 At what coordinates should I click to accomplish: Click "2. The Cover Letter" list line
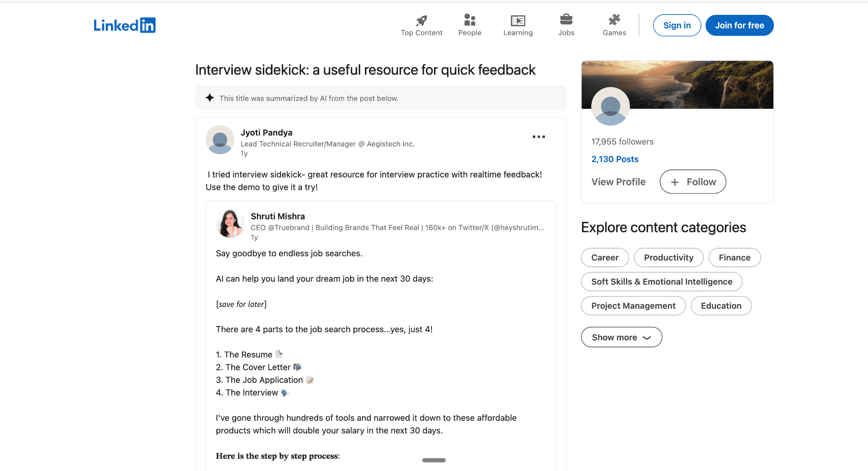(259, 367)
